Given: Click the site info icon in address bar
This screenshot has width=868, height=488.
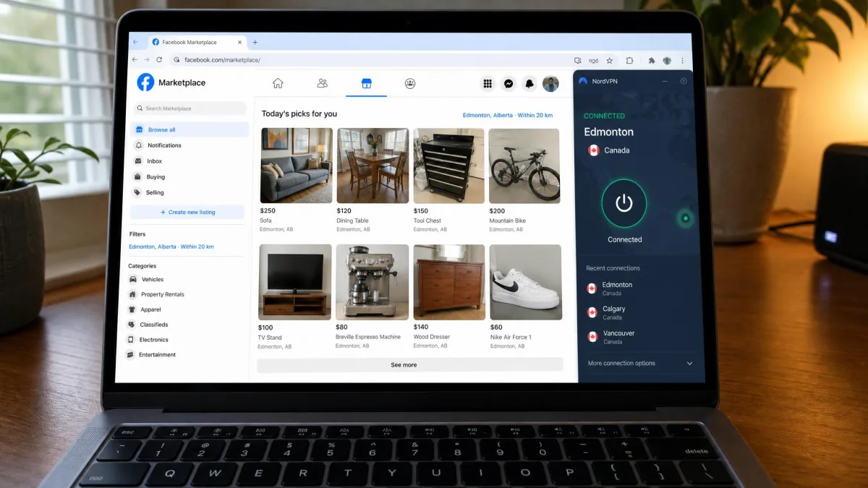Looking at the screenshot, I should pos(178,60).
